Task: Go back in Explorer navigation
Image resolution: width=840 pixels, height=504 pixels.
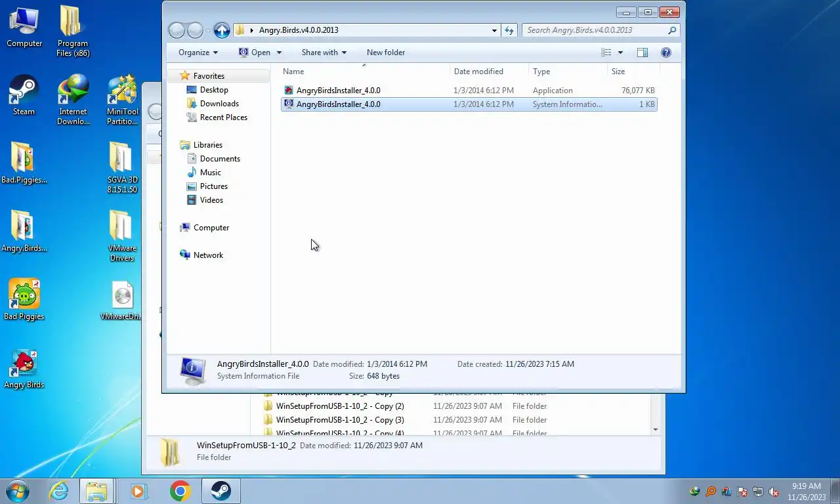Action: pos(177,30)
